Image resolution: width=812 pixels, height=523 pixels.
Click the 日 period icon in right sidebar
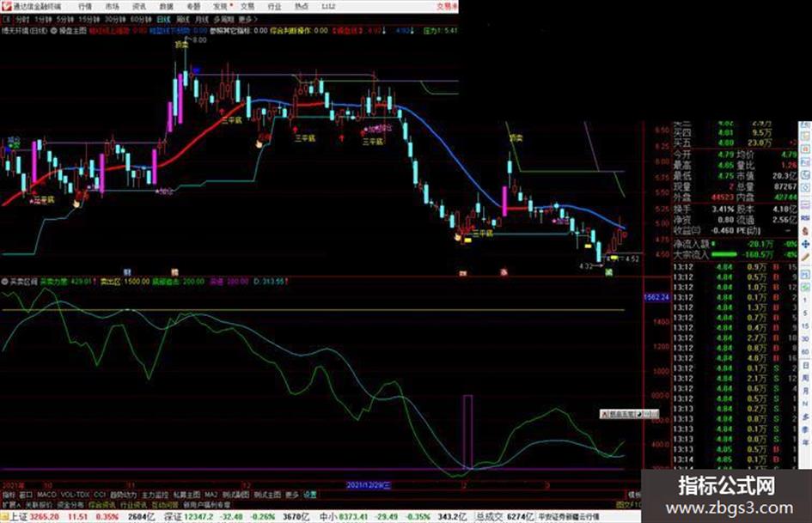[805, 365]
